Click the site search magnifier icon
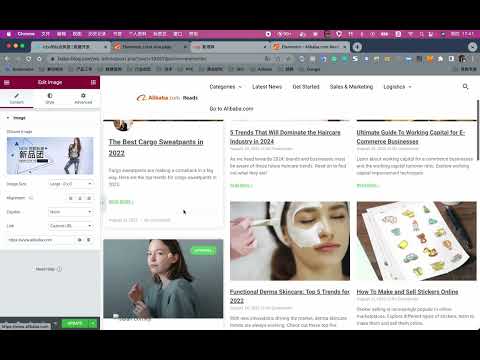The height and width of the screenshot is (360, 480). [466, 87]
